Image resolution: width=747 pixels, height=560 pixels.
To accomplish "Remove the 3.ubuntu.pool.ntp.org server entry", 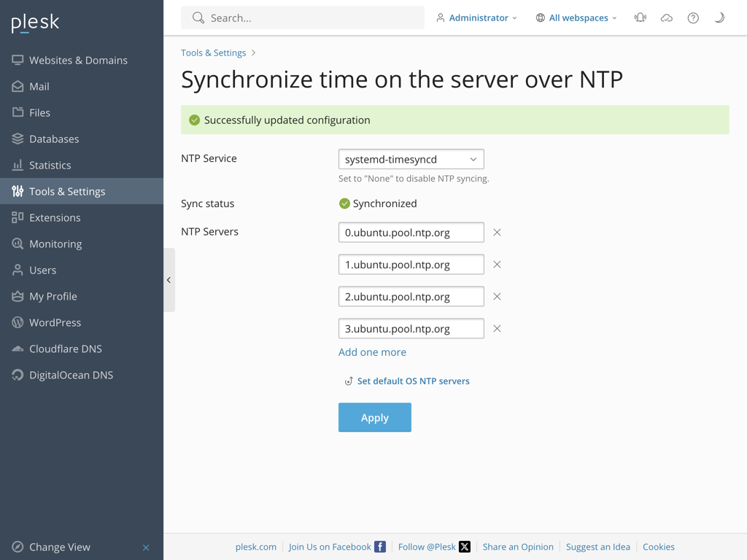I will [497, 328].
